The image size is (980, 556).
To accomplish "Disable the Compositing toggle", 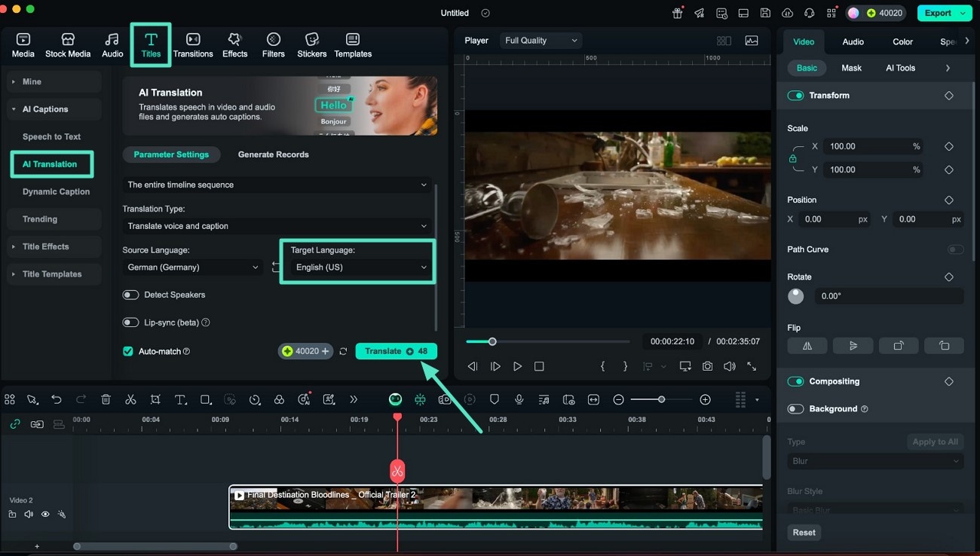I will coord(795,382).
